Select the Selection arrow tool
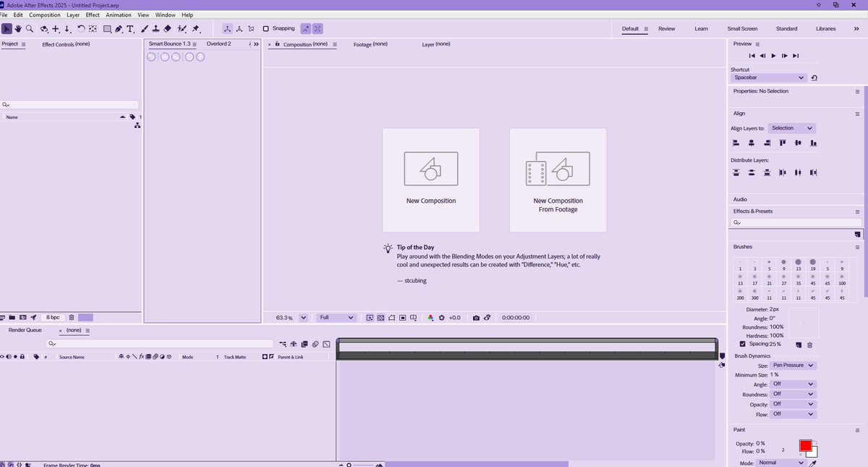 [7, 29]
